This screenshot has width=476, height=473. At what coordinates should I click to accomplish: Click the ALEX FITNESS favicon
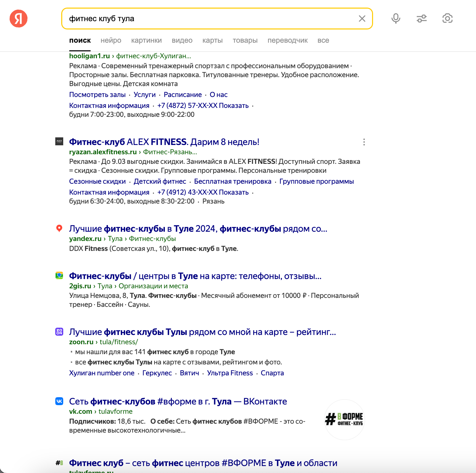coord(59,141)
